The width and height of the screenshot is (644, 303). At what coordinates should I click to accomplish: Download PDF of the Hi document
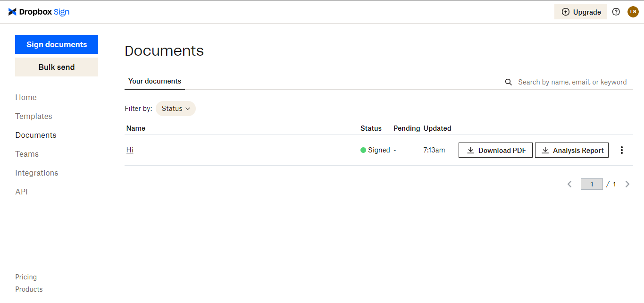[495, 150]
